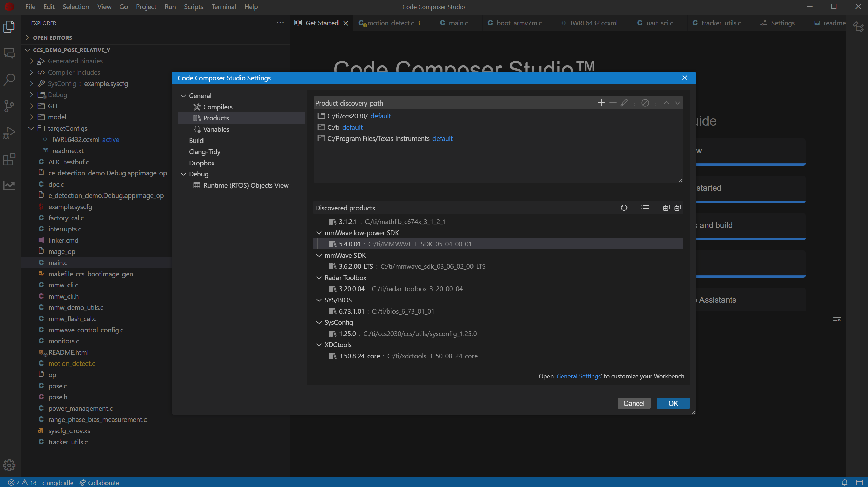Collapse targetConfigs folder
Screen dimensions: 868x487
coord(31,128)
